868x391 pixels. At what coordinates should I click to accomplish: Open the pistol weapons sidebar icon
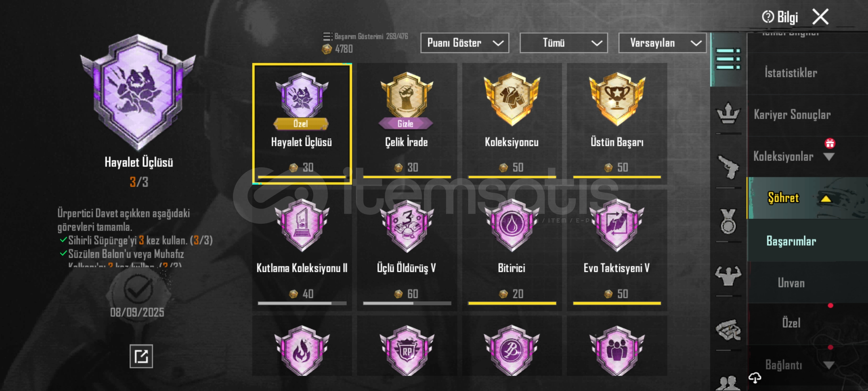pos(728,167)
